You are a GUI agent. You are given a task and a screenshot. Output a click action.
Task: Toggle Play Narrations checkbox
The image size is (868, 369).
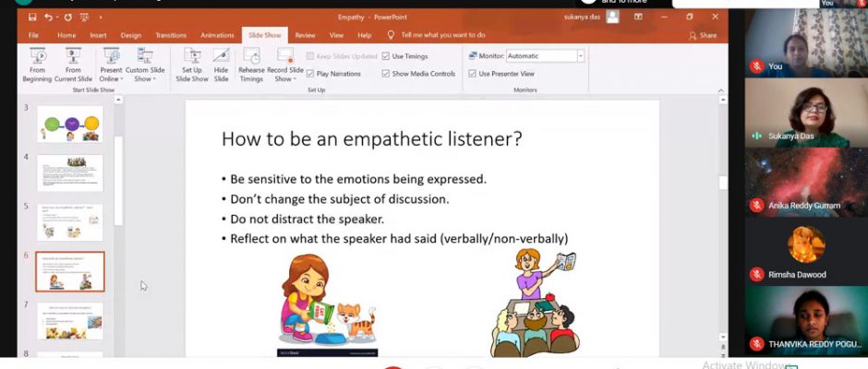(x=310, y=74)
